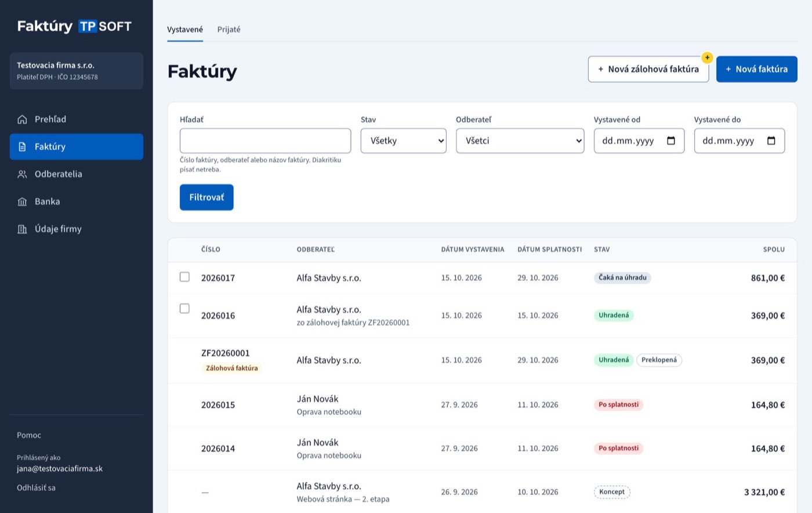This screenshot has width=812, height=513.
Task: Click the SPOLU column header
Action: (x=774, y=250)
